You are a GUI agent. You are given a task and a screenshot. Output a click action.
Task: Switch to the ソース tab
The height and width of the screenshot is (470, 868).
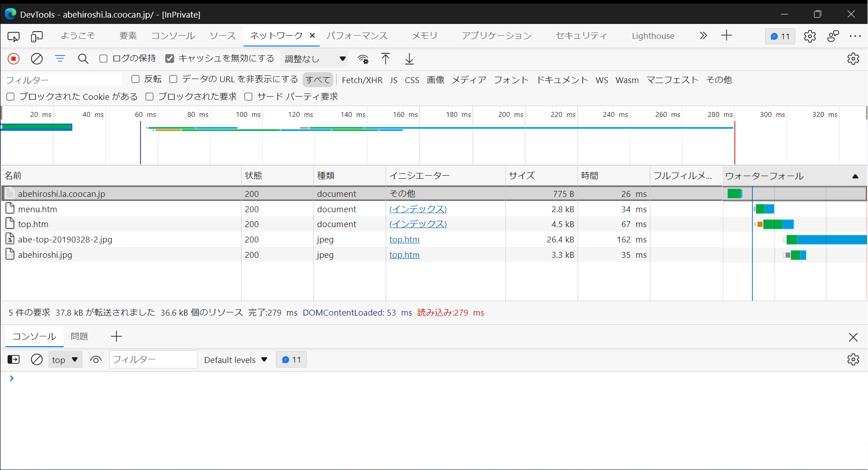[x=222, y=36]
